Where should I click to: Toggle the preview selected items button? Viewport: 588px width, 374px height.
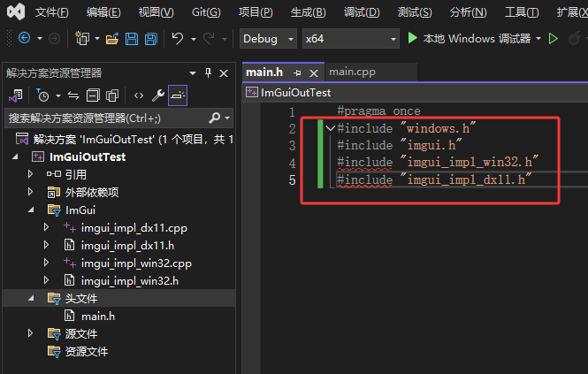pos(178,95)
